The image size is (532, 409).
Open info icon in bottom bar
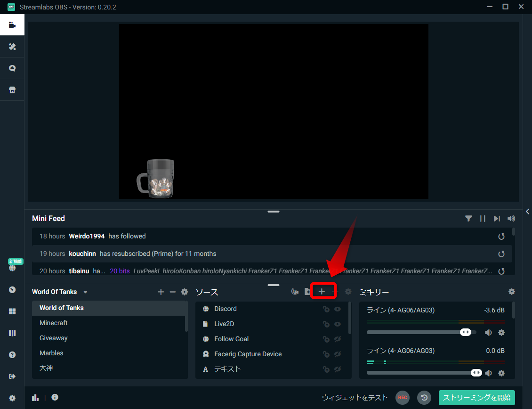(x=55, y=397)
